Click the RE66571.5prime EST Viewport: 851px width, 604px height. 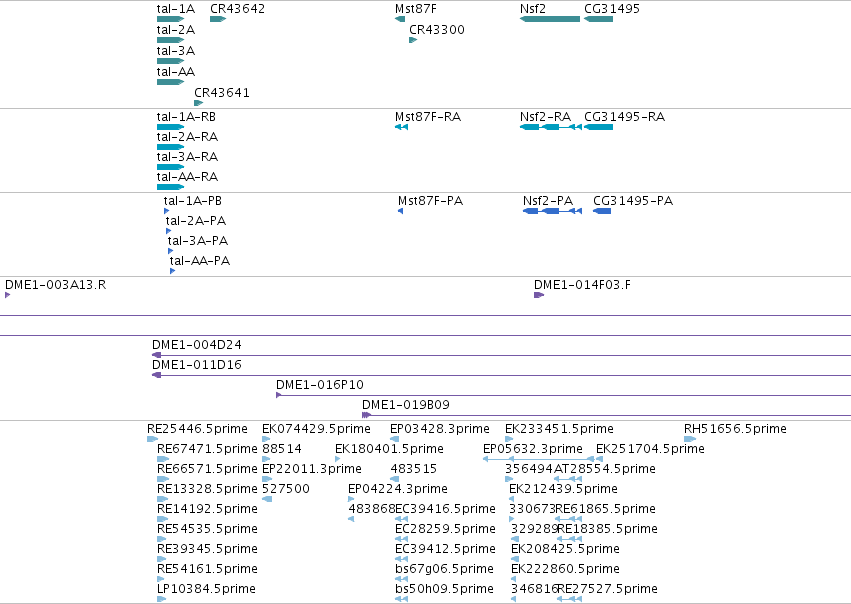[163, 479]
